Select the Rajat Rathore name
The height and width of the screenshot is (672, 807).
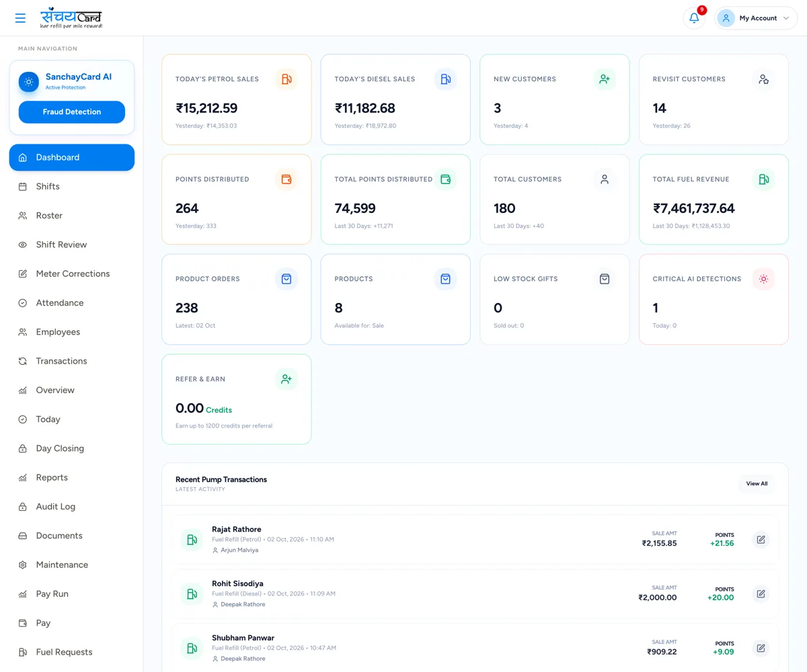(x=237, y=530)
